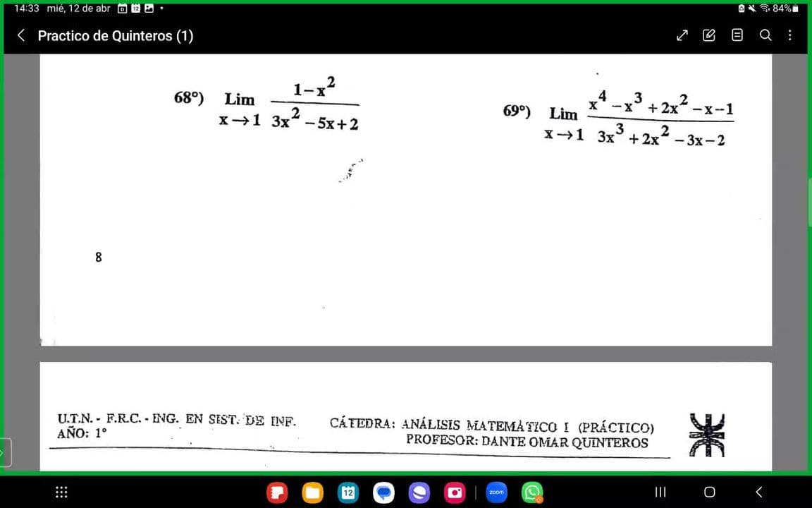Open the Calendar showing date 12
This screenshot has width=812, height=508.
point(348,492)
